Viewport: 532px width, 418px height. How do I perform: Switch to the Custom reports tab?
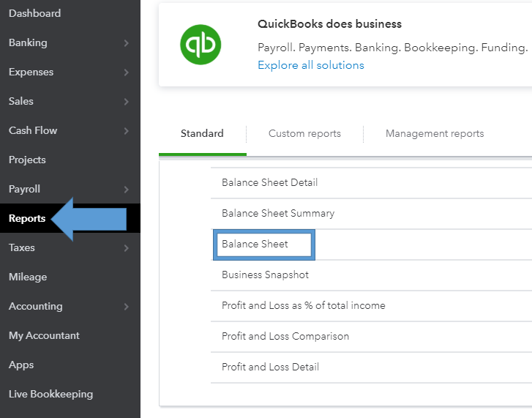tap(304, 133)
